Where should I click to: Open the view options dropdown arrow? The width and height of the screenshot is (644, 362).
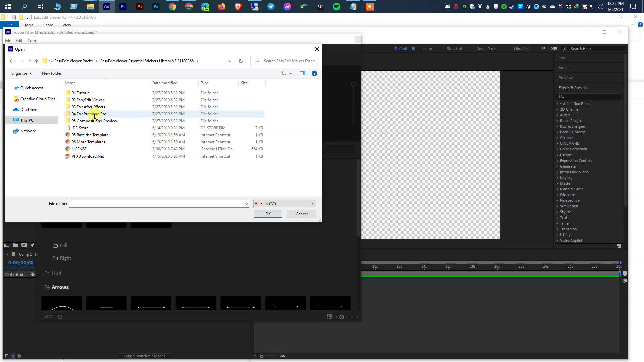pos(291,73)
